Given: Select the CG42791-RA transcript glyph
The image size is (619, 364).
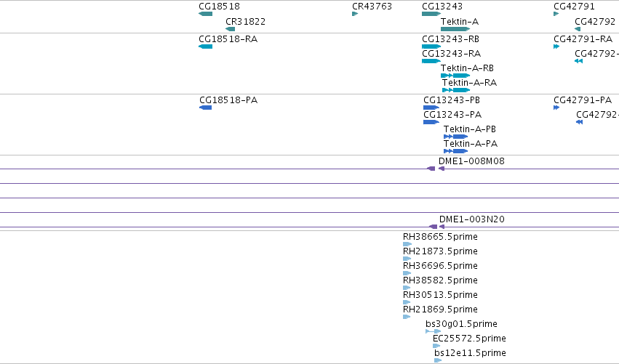Looking at the screenshot, I should click(x=556, y=46).
